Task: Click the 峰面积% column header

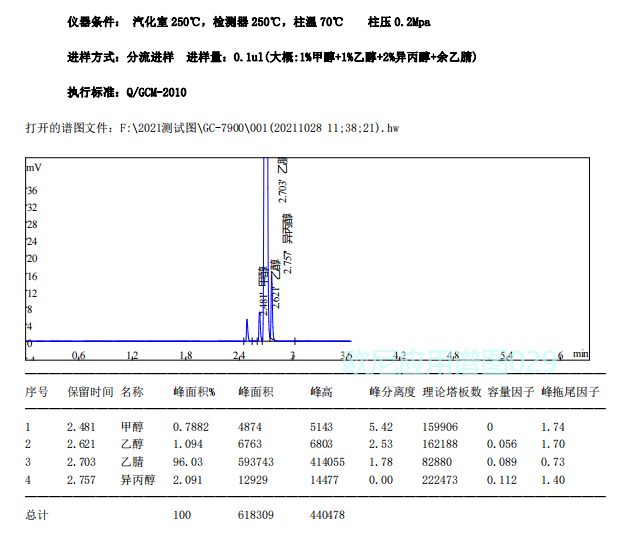Action: [x=194, y=392]
